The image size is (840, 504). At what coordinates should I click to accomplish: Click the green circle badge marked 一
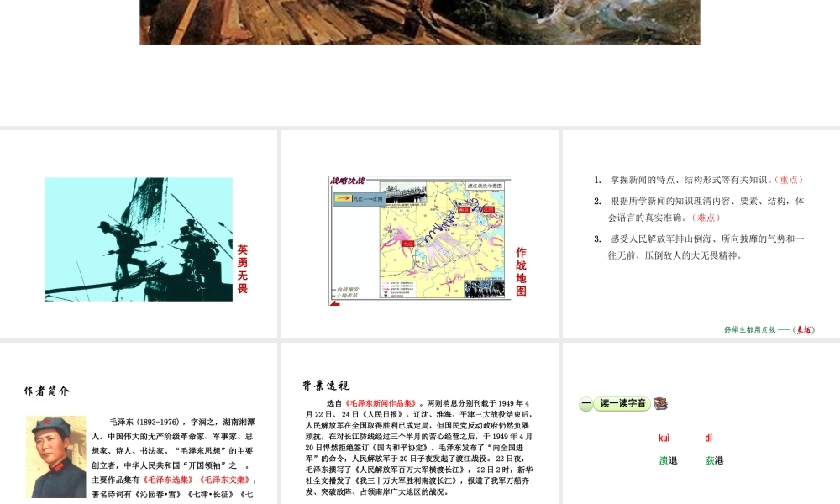[586, 404]
